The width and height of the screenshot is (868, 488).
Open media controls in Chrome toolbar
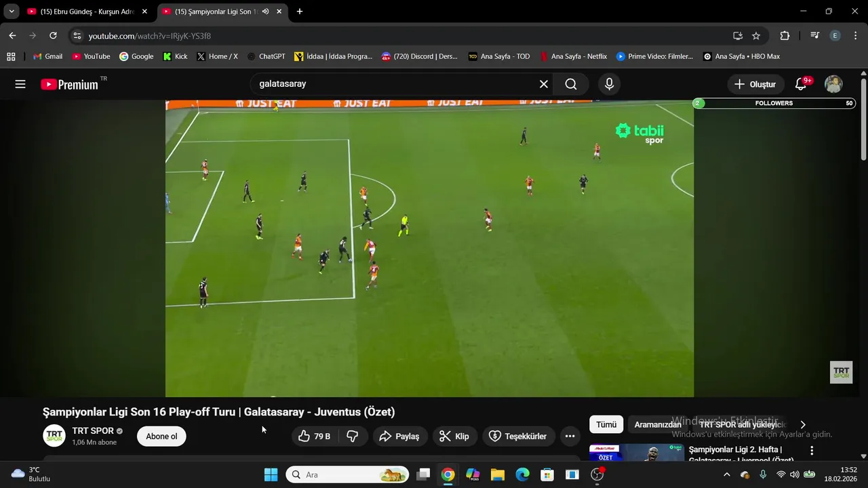tap(815, 36)
